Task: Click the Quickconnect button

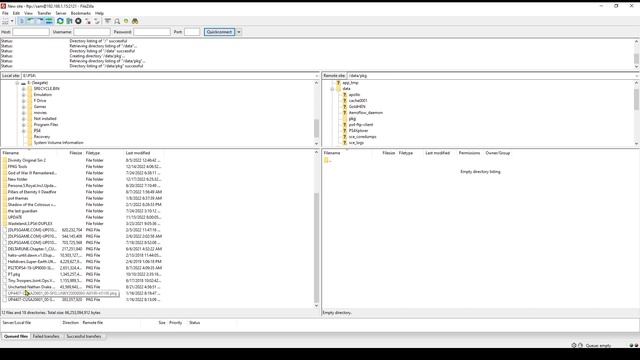Action: [220, 32]
